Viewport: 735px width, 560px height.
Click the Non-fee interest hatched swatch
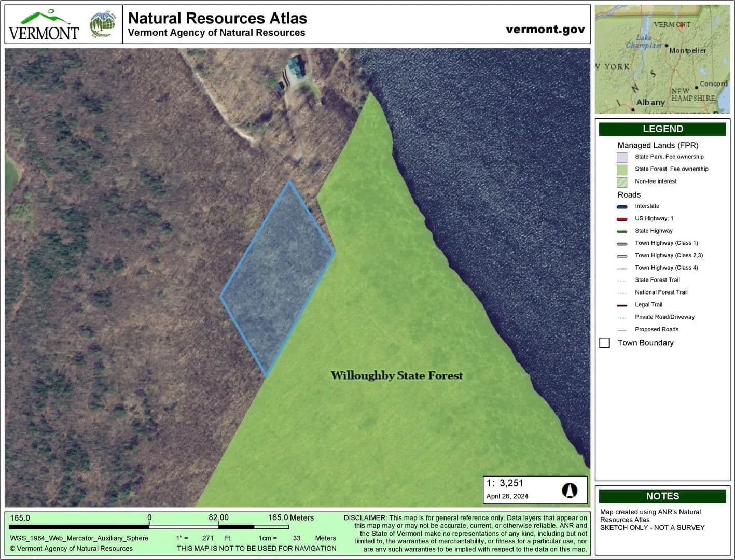pyautogui.click(x=622, y=182)
